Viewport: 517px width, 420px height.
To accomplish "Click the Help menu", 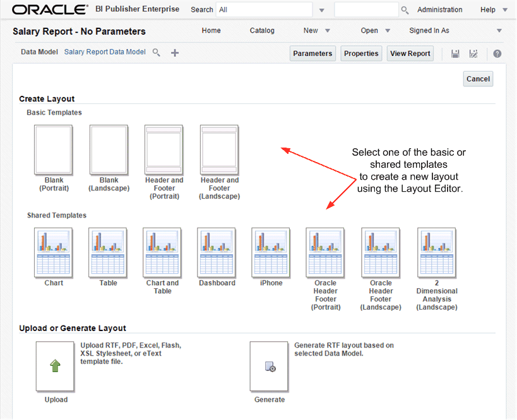I will click(x=488, y=9).
